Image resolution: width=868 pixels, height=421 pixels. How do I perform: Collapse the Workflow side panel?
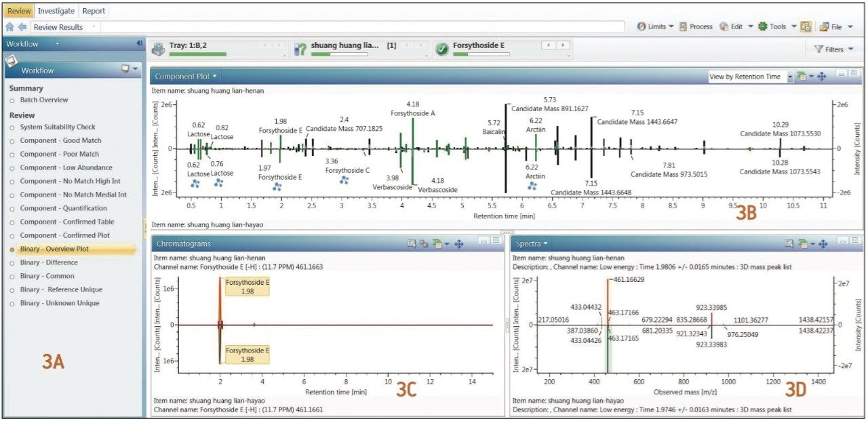click(139, 43)
